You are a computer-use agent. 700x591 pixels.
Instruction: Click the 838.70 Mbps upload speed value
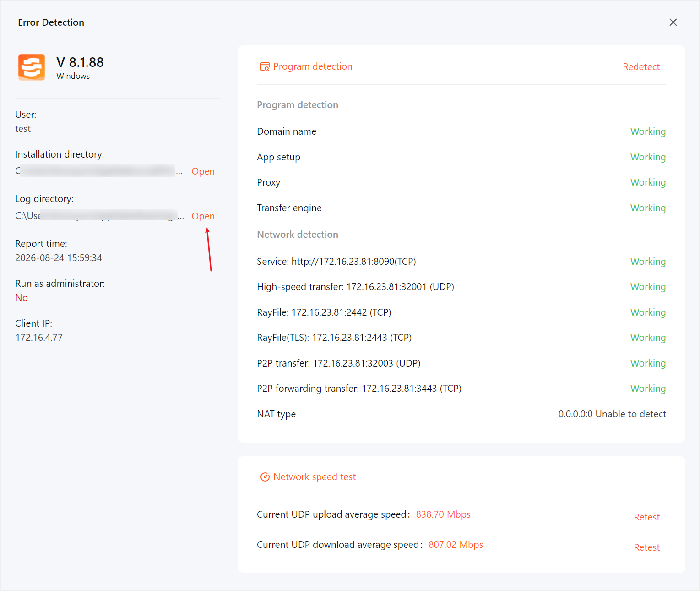coord(443,514)
